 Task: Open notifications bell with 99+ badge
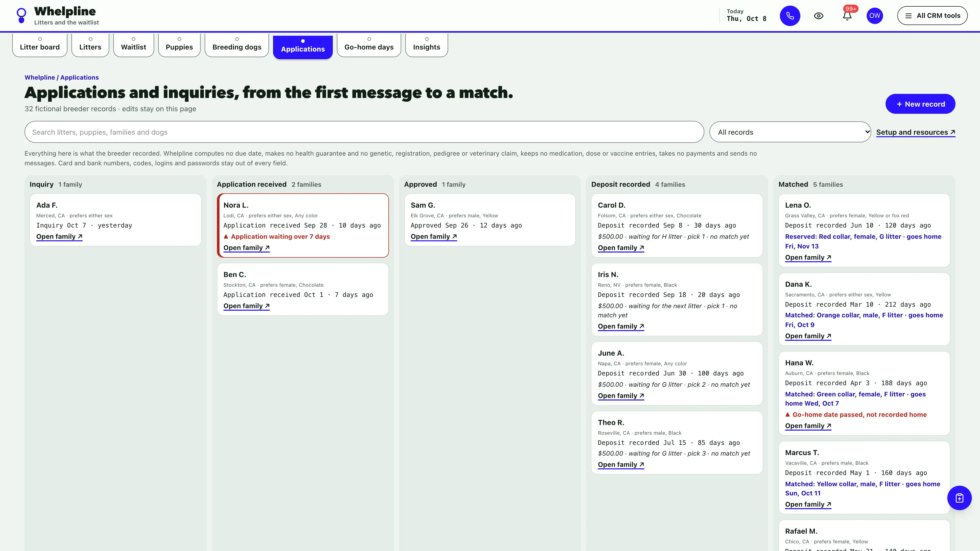coord(847,16)
